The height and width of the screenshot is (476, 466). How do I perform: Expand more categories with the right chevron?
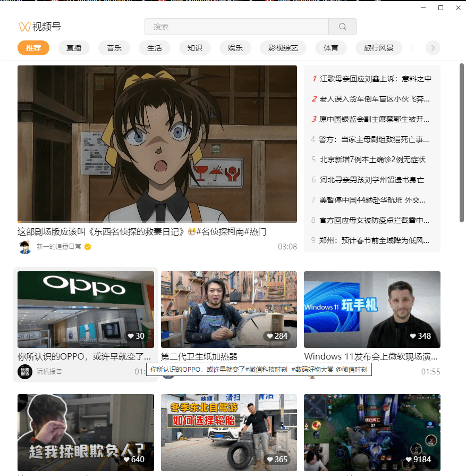[433, 48]
